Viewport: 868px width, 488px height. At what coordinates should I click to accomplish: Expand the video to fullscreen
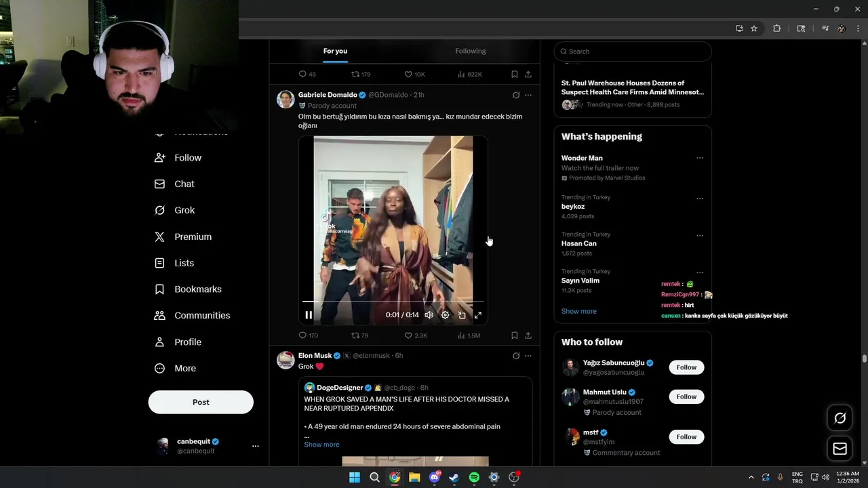(x=478, y=315)
